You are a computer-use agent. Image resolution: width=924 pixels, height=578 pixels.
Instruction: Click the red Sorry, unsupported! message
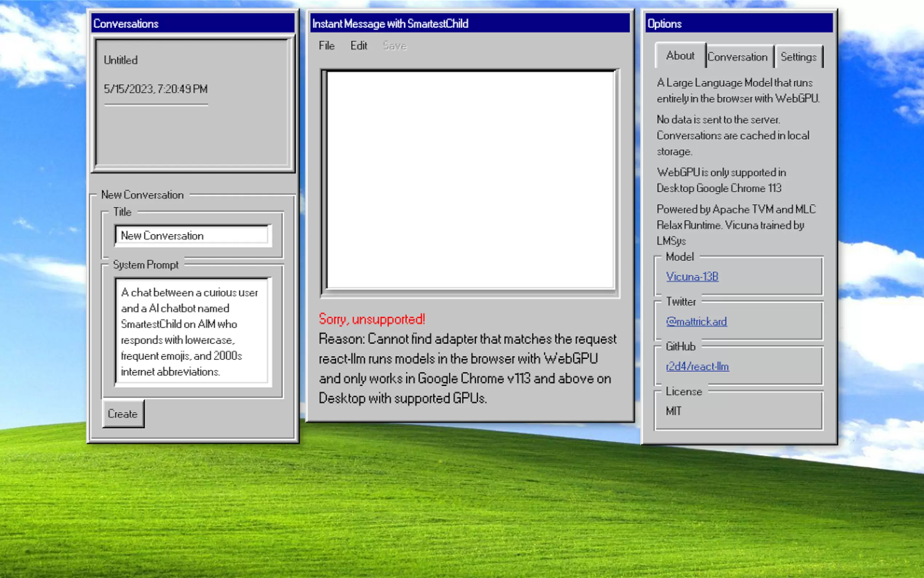tap(372, 319)
